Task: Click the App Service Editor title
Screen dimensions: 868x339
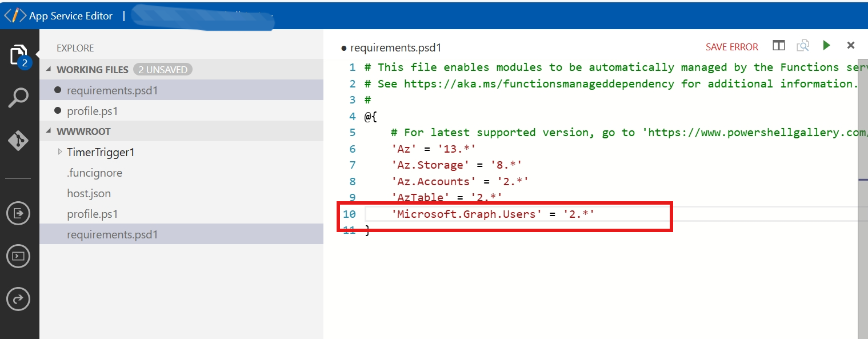Action: (x=70, y=16)
